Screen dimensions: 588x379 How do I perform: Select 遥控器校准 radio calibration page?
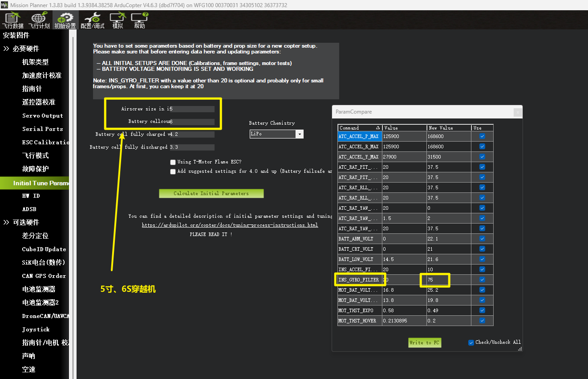click(x=39, y=102)
